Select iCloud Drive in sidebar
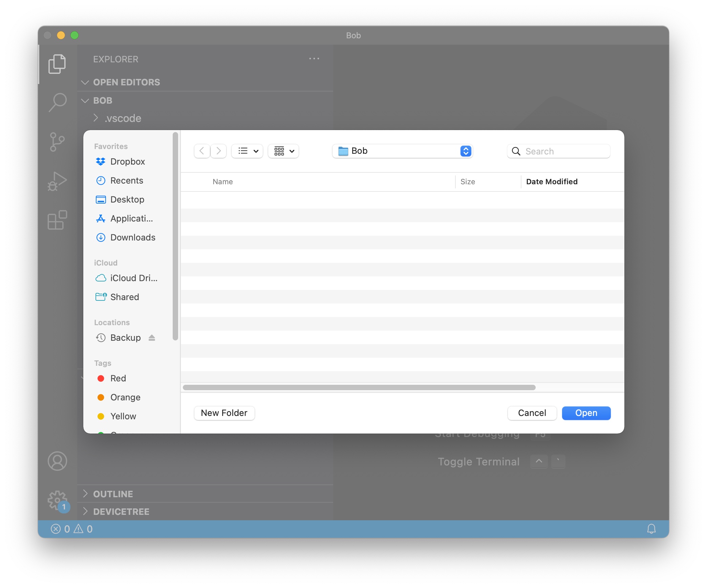 [x=133, y=278]
